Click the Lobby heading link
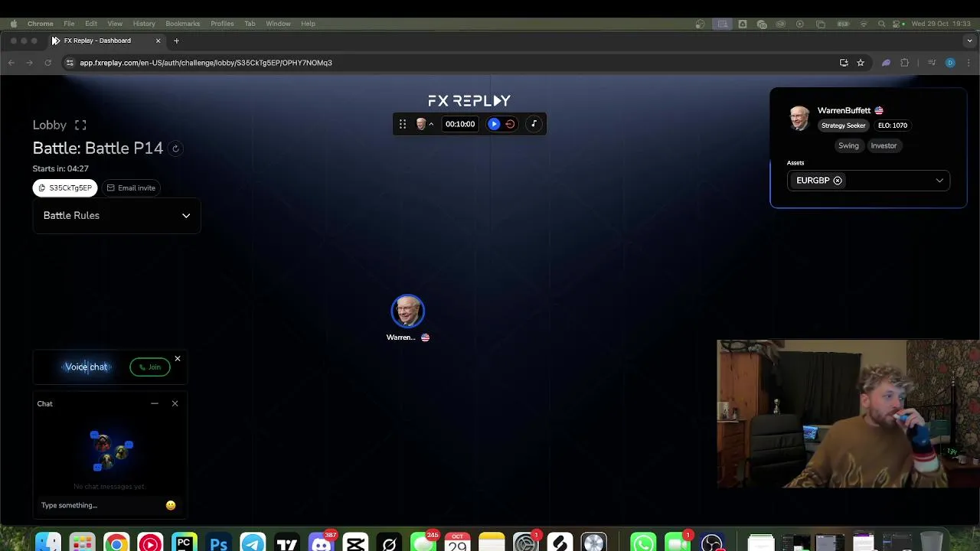Screen dimensions: 980x551 50,125
